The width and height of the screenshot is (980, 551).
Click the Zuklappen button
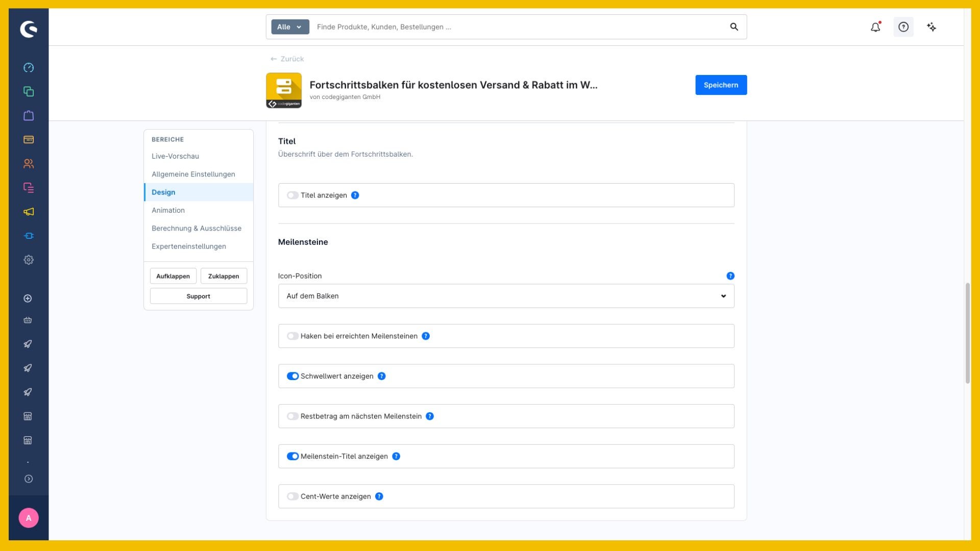tap(224, 276)
